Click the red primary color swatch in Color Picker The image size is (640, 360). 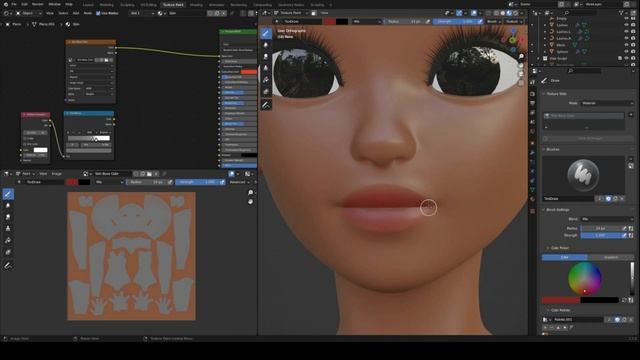(560, 300)
